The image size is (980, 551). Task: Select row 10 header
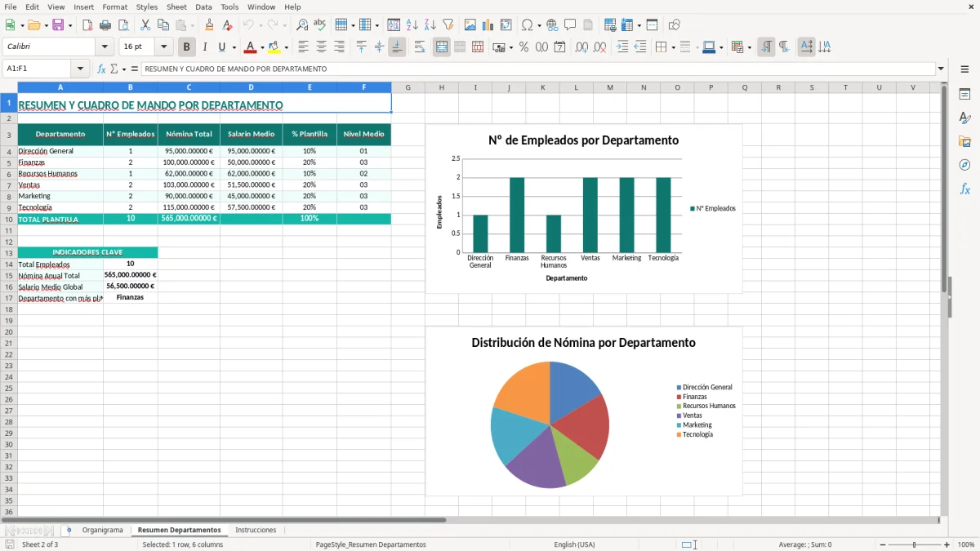pyautogui.click(x=9, y=220)
